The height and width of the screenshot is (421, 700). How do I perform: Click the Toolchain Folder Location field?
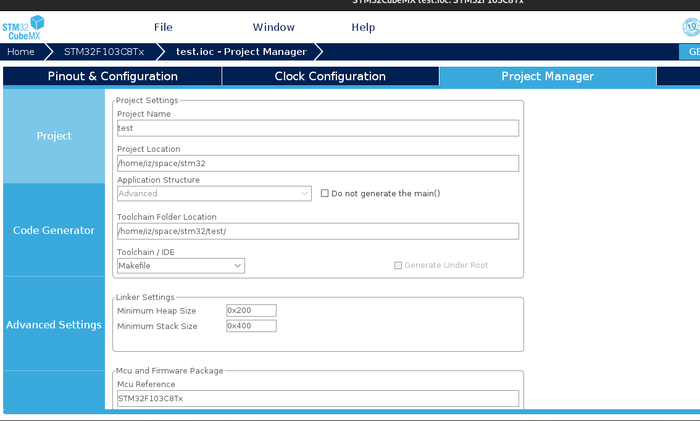click(318, 231)
